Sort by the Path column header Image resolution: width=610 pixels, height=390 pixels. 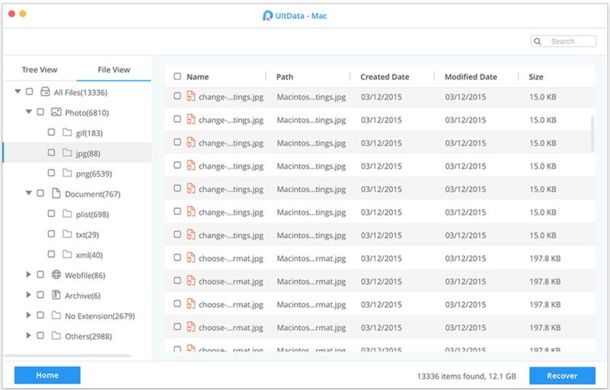pos(285,77)
